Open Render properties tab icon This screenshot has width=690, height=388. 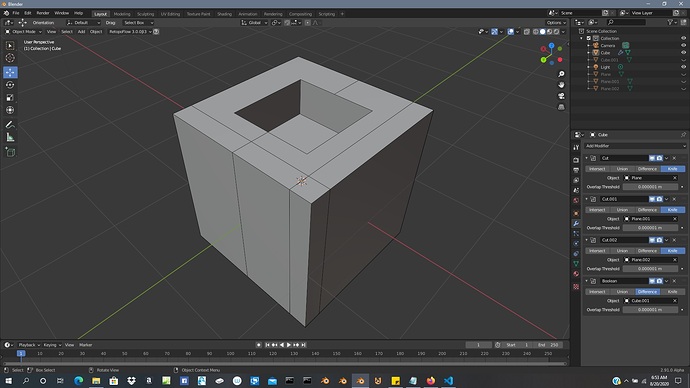click(576, 160)
